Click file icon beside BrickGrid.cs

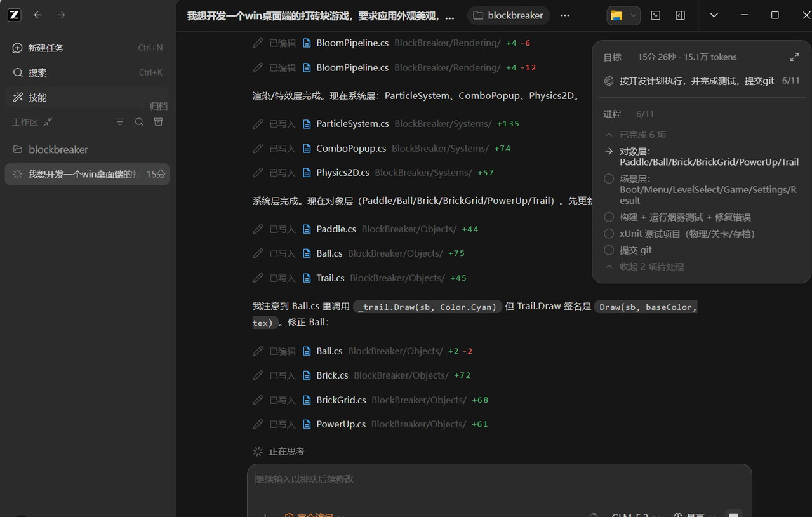(x=307, y=400)
